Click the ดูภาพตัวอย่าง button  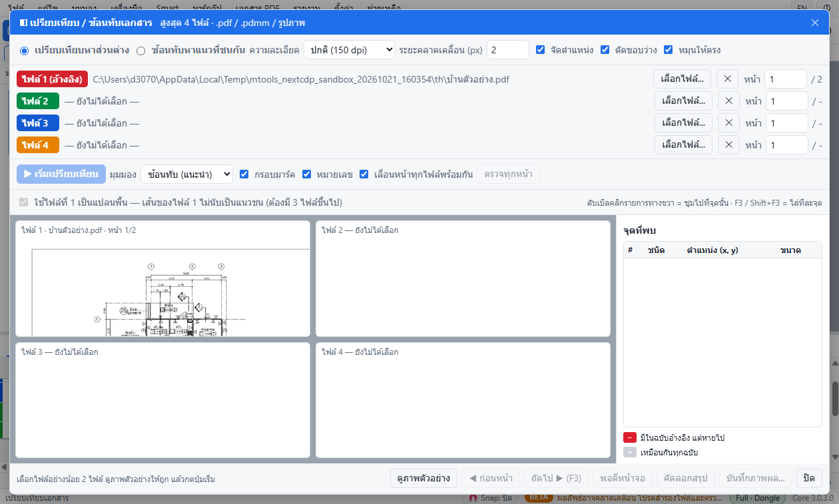423,479
